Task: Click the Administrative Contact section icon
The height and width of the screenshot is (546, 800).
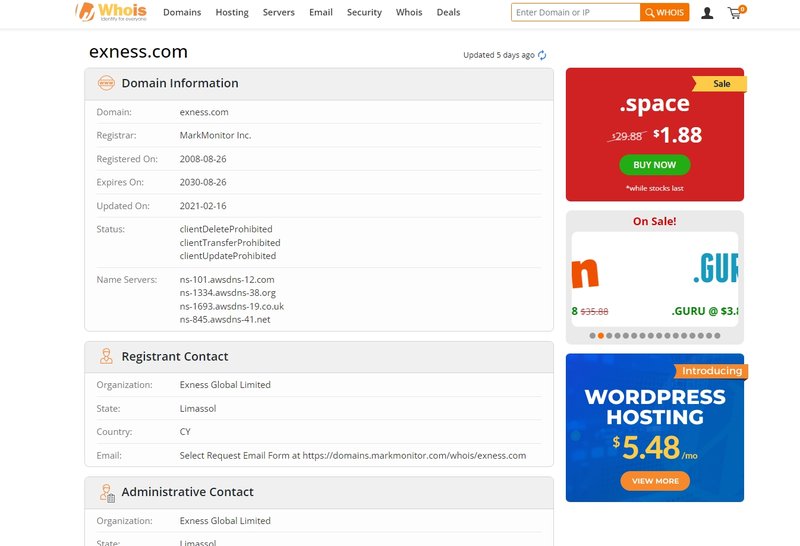Action: (106, 492)
